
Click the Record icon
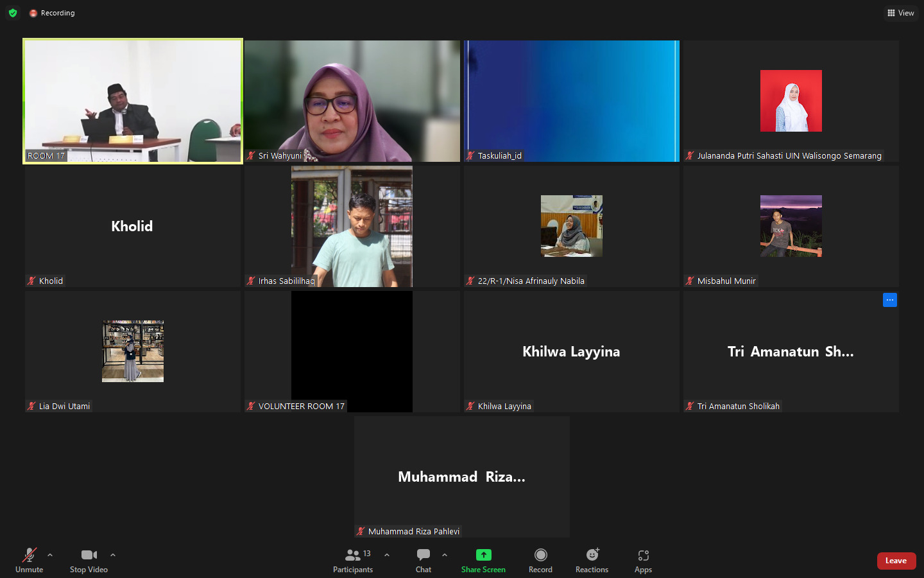540,555
